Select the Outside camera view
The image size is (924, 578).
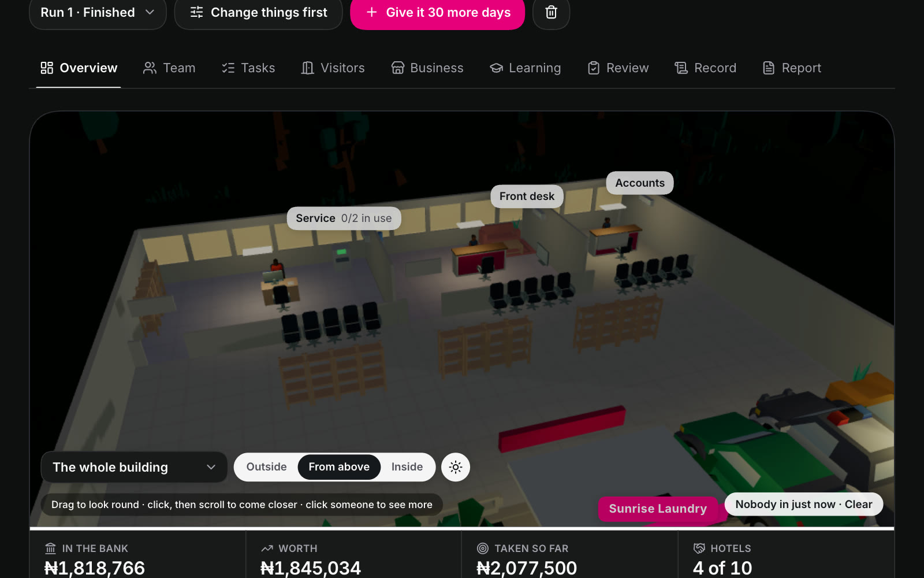coord(266,467)
